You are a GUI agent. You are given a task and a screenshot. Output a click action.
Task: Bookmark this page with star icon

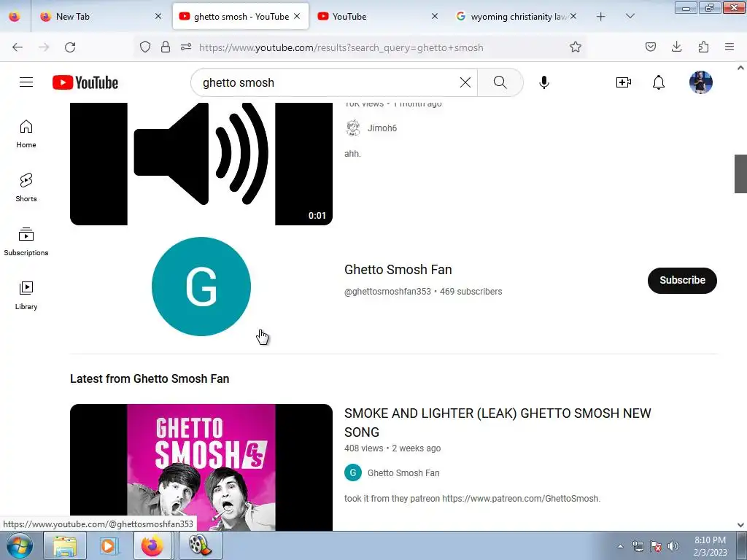[576, 47]
